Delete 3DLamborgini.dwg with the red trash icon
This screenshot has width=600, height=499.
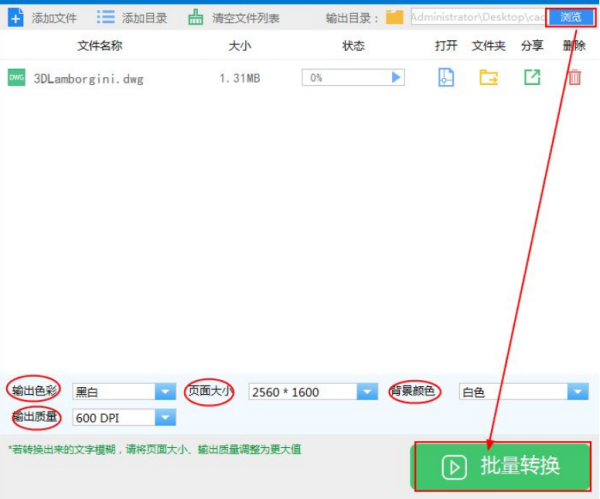[574, 77]
